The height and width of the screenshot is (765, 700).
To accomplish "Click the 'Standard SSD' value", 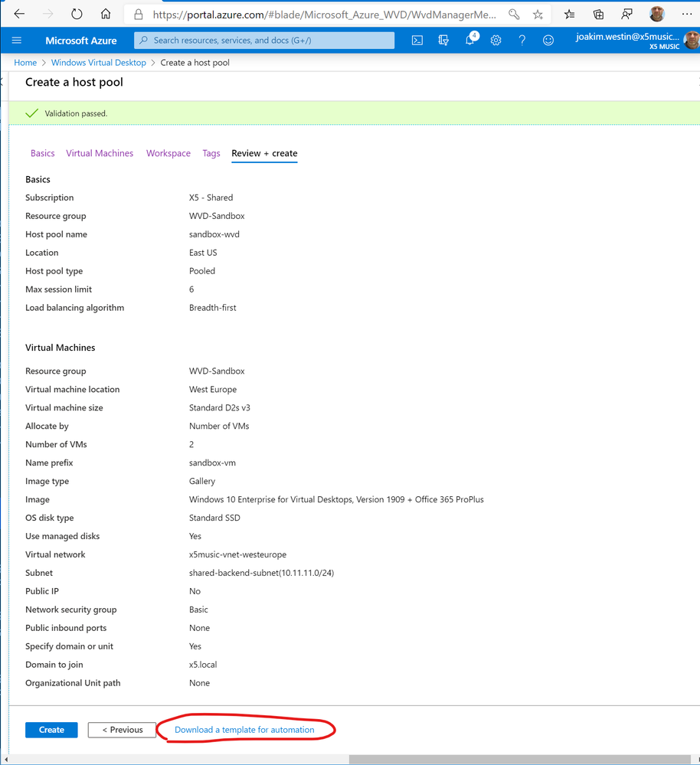I will (x=214, y=518).
